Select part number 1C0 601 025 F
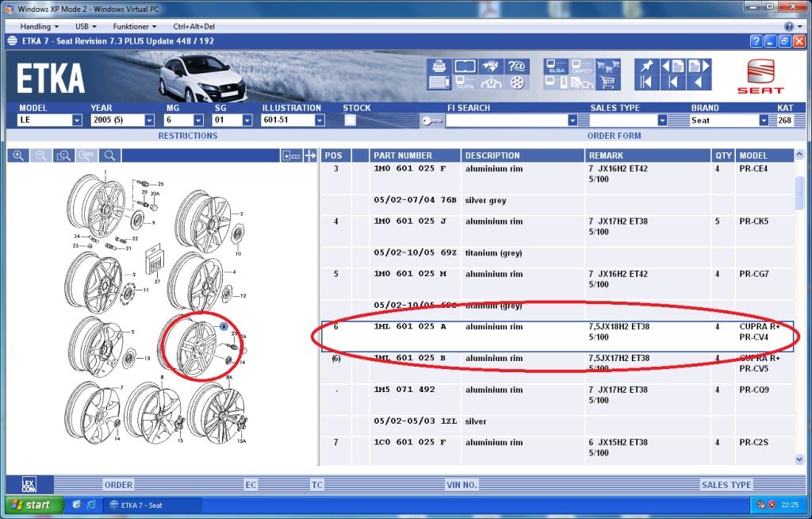The width and height of the screenshot is (812, 519). tap(410, 442)
